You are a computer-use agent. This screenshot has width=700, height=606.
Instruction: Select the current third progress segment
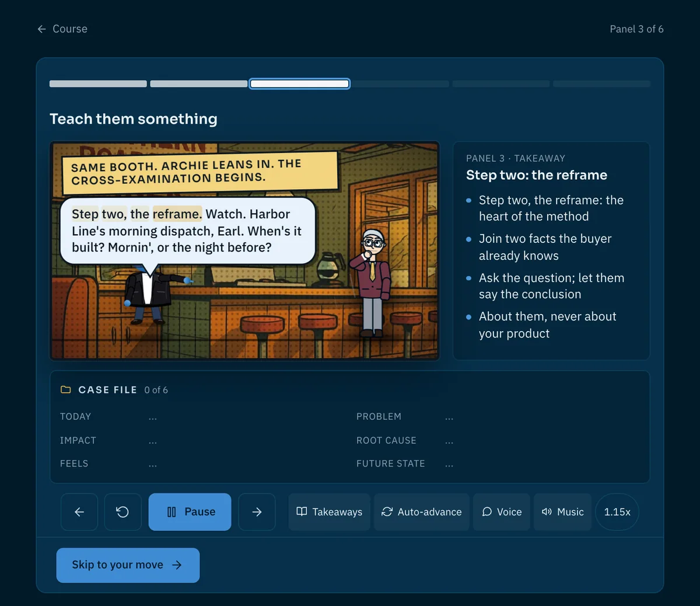[x=300, y=84]
